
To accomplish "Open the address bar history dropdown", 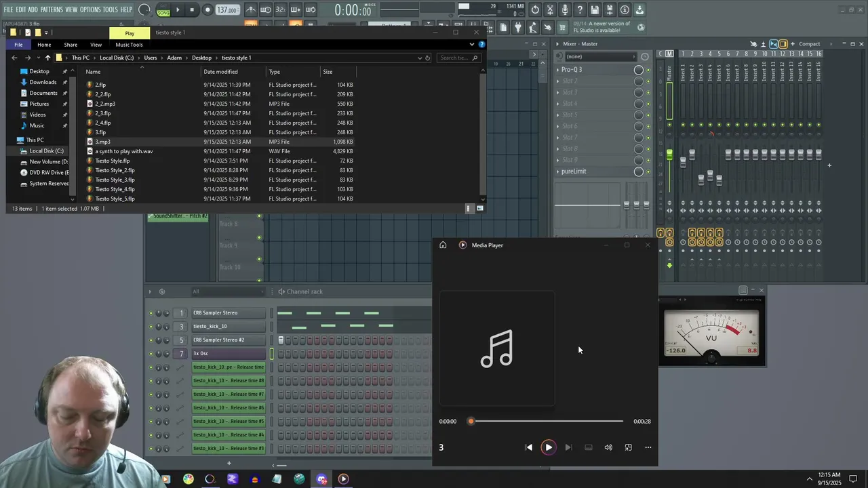I will 420,58.
